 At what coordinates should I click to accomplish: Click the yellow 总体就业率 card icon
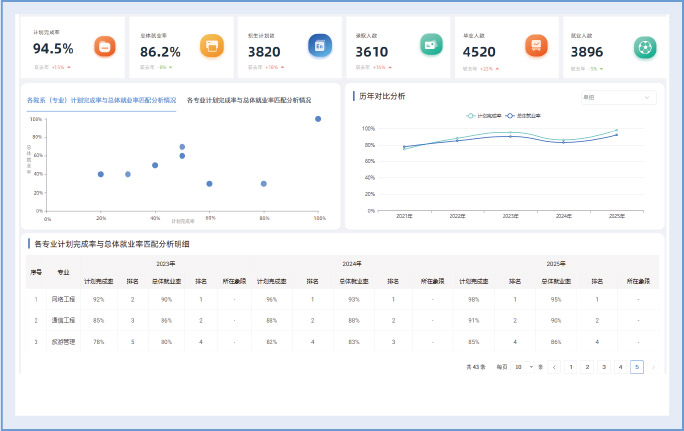click(x=211, y=46)
